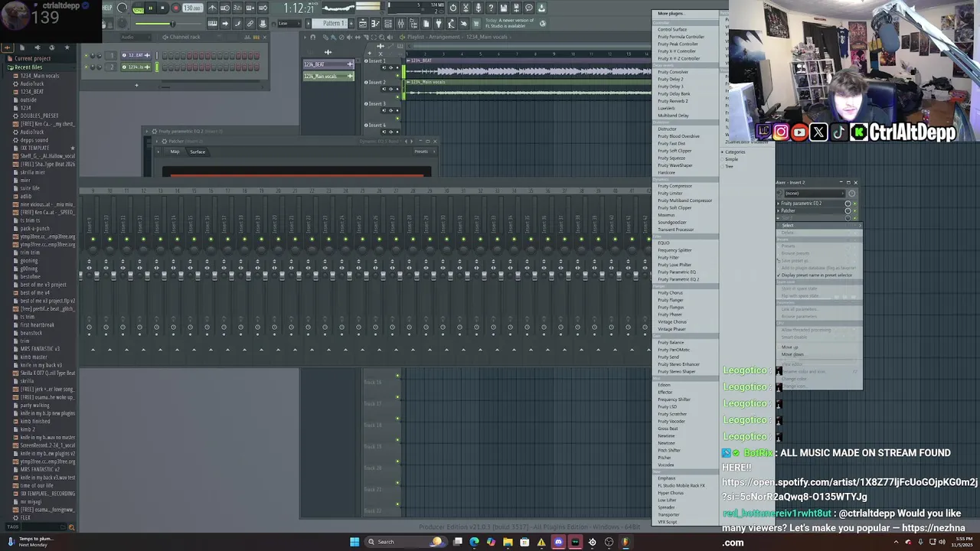
Task: Click the undo history circular arrow icon
Action: coord(453,8)
